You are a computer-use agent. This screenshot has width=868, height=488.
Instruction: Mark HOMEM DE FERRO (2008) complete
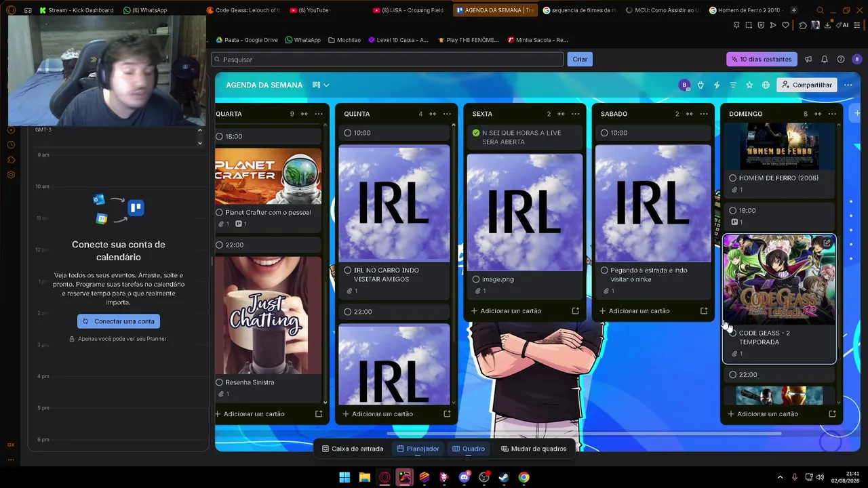[x=732, y=178]
